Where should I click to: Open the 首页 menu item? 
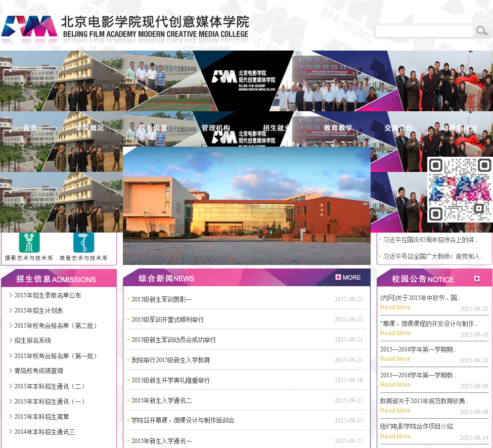(30, 127)
